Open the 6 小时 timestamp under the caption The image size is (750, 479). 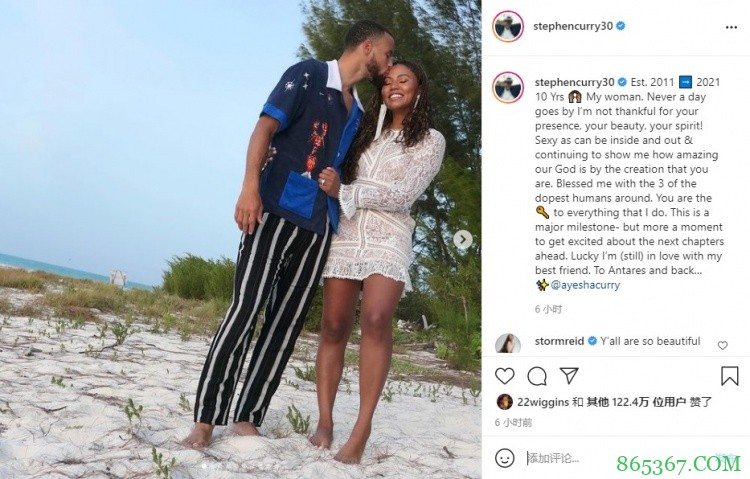click(x=548, y=309)
